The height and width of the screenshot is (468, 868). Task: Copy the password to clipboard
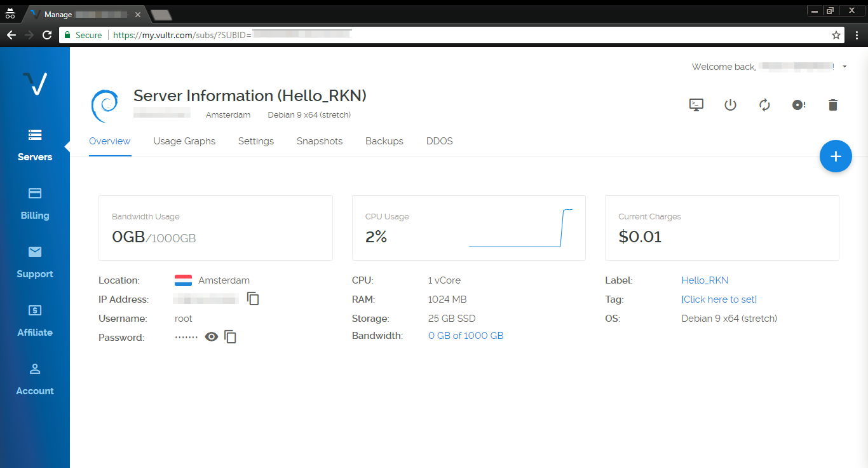pos(231,337)
